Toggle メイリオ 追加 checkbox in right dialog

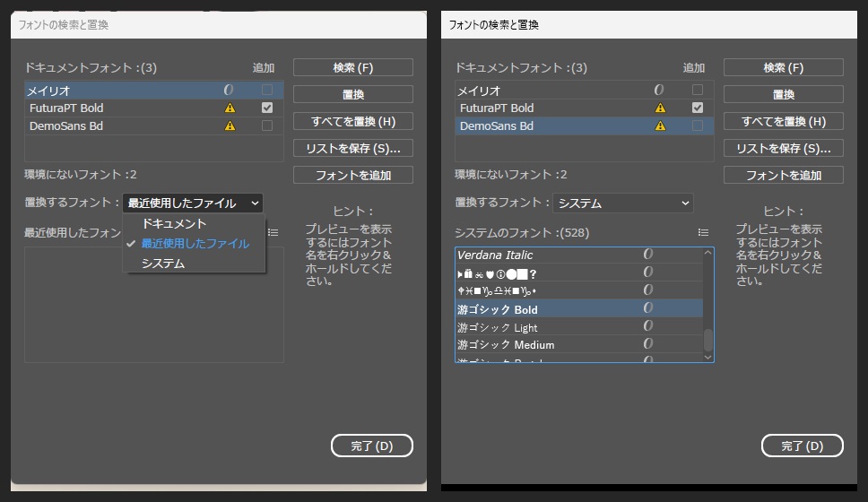pyautogui.click(x=698, y=90)
